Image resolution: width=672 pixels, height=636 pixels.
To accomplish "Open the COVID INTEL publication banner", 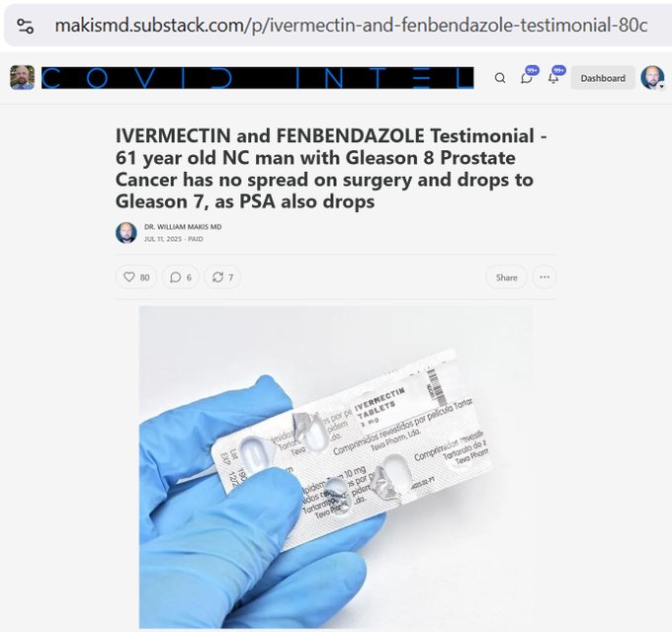I will pyautogui.click(x=258, y=78).
